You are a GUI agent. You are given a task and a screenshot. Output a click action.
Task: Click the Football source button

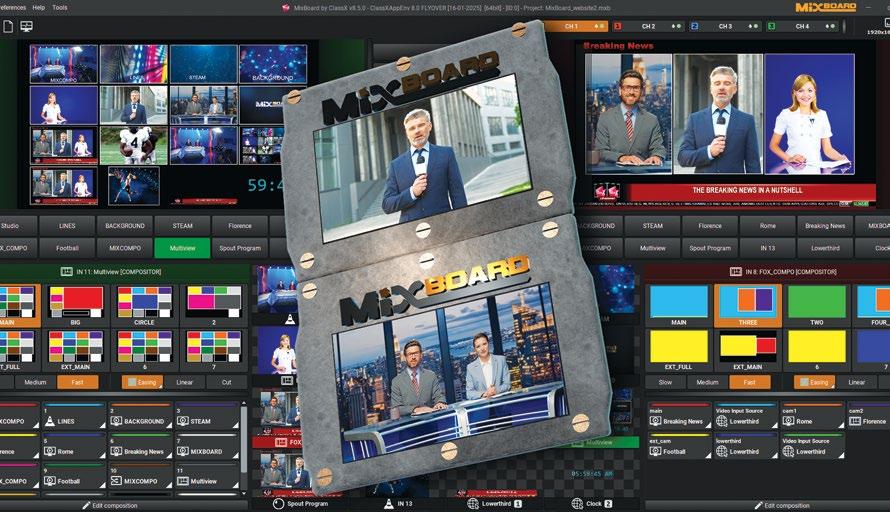(x=67, y=248)
